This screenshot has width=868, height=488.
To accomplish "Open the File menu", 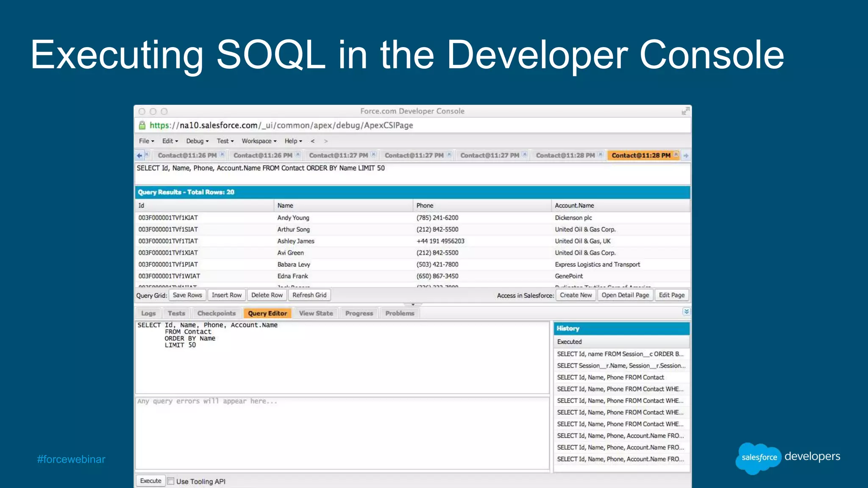I will [x=147, y=141].
